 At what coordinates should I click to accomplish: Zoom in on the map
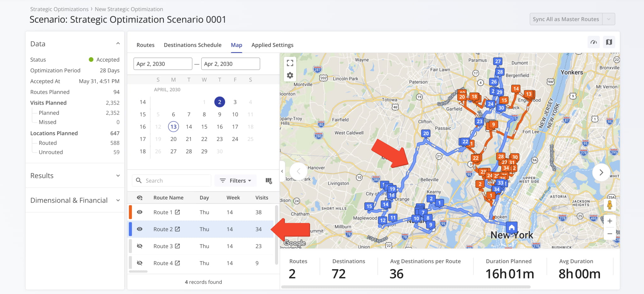click(610, 221)
